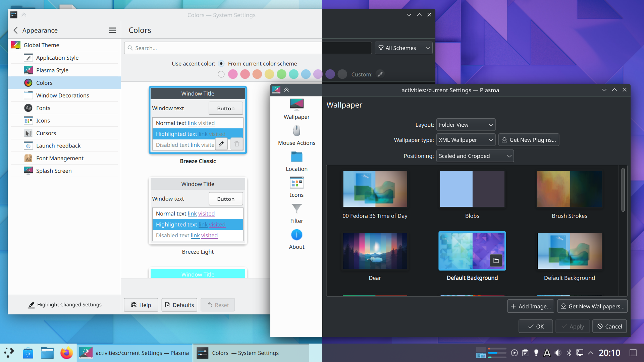The width and height of the screenshot is (644, 362).
Task: Open the Wallpaper type 'XML Wallpaper' dropdown
Action: click(466, 140)
